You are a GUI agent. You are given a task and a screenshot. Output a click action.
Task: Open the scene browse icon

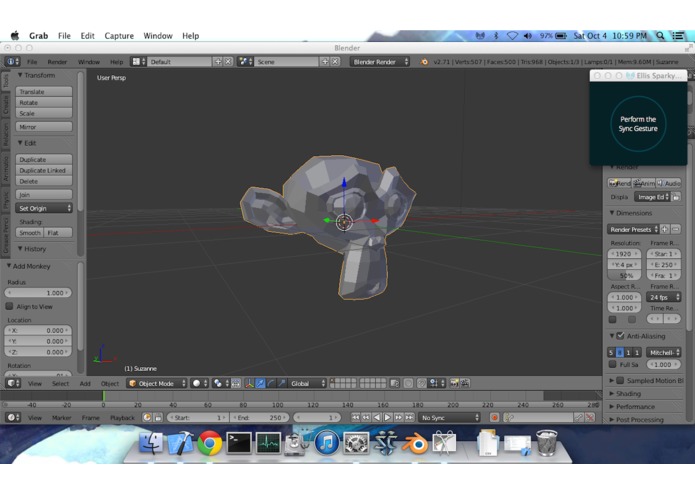tap(245, 62)
